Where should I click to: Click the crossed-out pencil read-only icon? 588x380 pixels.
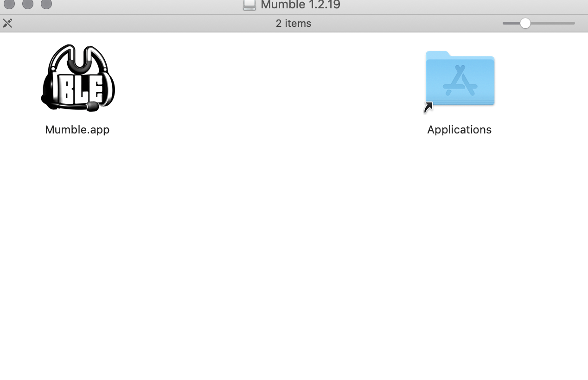tap(7, 23)
